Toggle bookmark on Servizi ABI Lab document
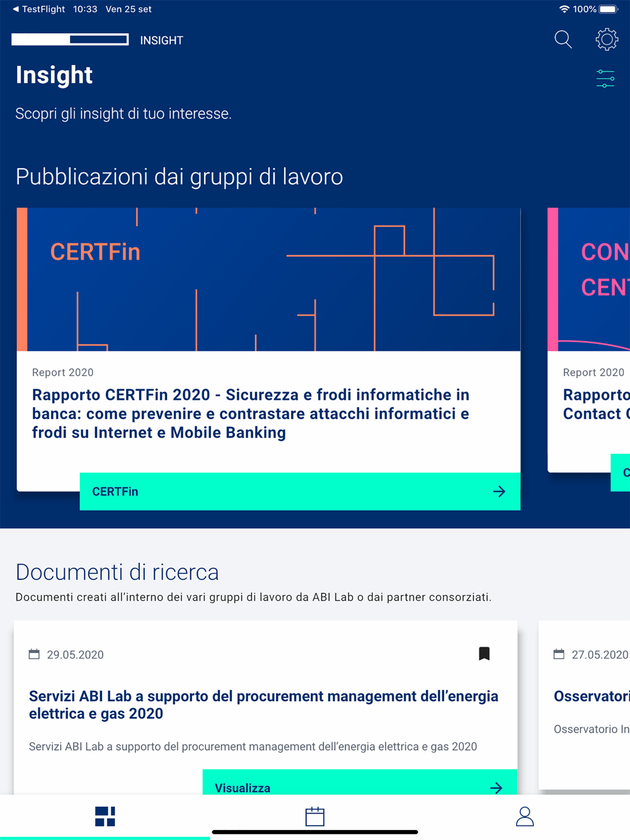The height and width of the screenshot is (840, 630). tap(484, 654)
